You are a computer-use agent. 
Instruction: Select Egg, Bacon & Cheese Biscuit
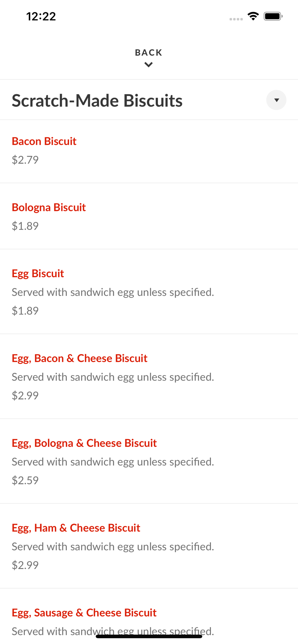79,358
